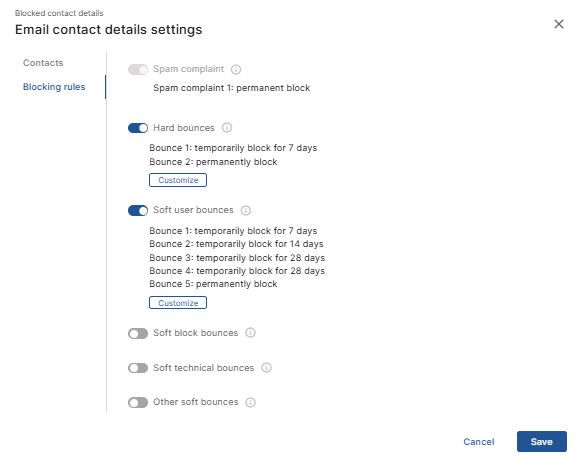Close the settings dialog with X icon
Screen dimensions: 579x462
(559, 24)
